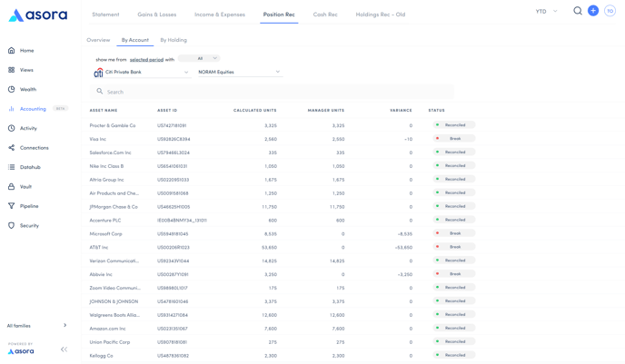The image size is (625, 364).
Task: Switch to the By Holding tab
Action: tap(174, 40)
